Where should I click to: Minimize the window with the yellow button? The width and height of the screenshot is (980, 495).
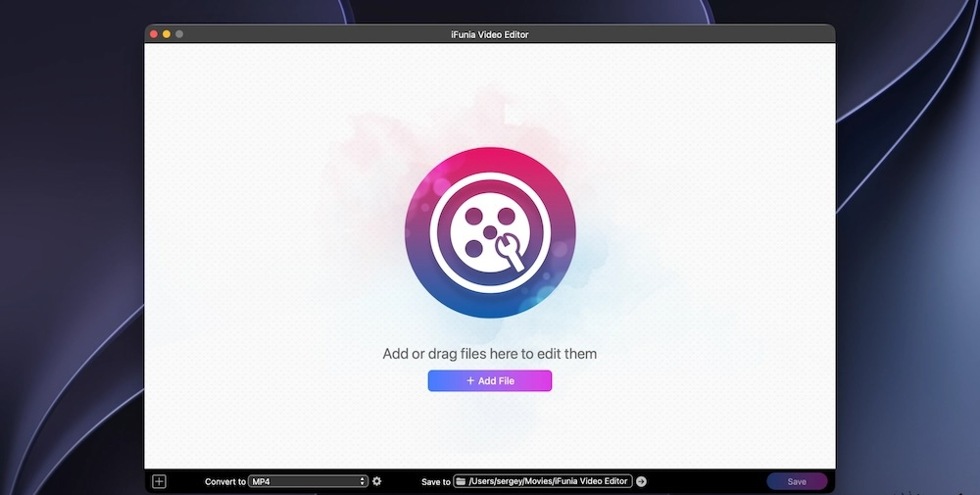coord(167,34)
